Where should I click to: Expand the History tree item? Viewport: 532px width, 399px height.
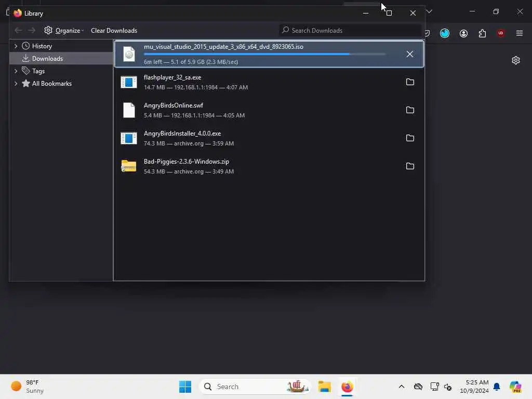16,46
